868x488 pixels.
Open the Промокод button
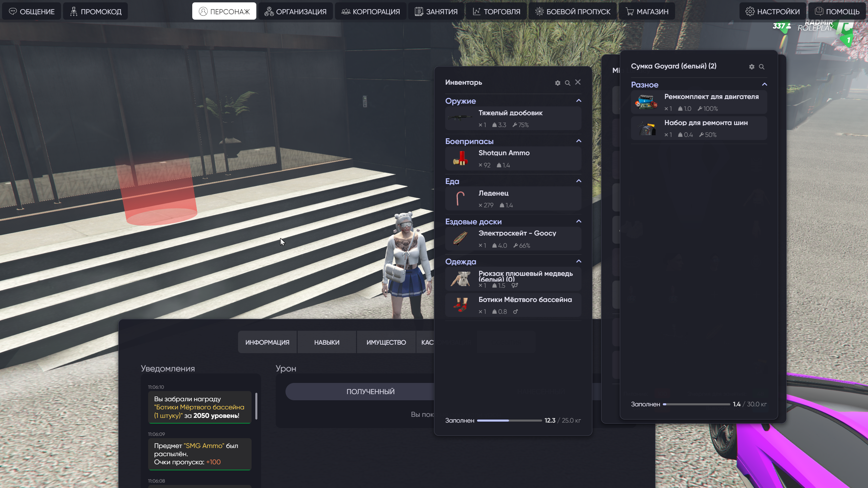coord(96,12)
